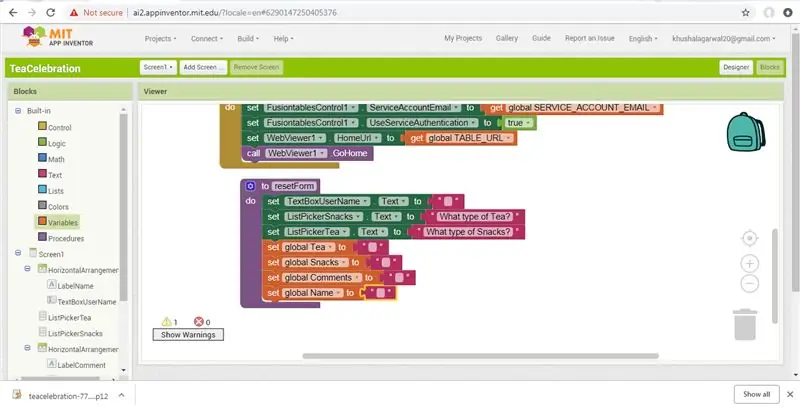Click the "What type of Tea?" text block
Viewport: 800px width, 407px height.
point(474,217)
